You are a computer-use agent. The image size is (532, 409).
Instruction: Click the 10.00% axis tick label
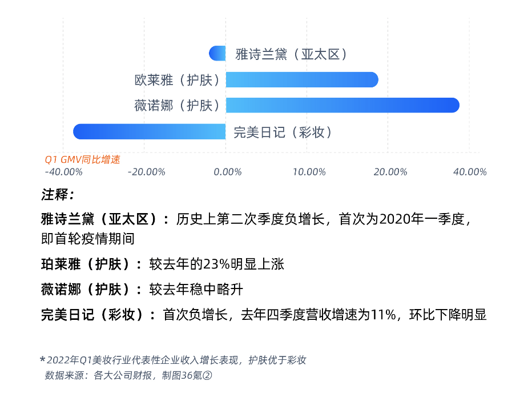309,172
